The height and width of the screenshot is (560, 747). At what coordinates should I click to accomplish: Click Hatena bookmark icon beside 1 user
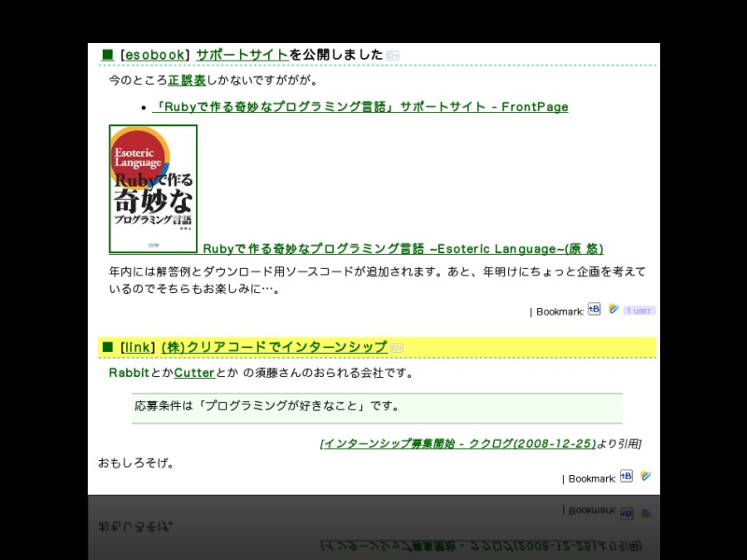594,309
